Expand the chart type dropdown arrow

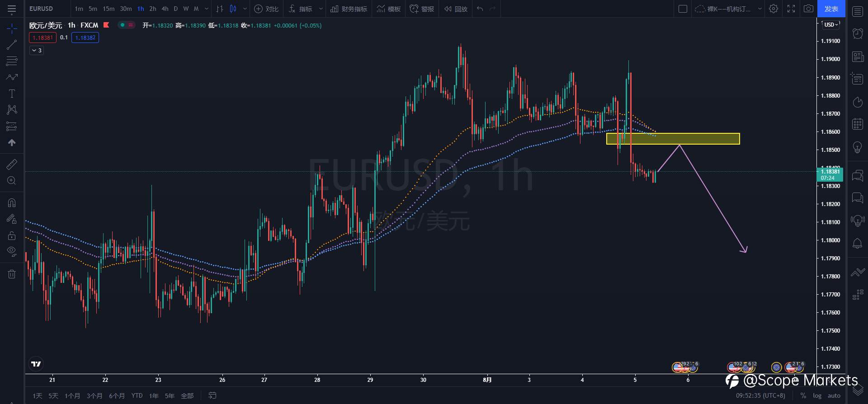(x=245, y=9)
